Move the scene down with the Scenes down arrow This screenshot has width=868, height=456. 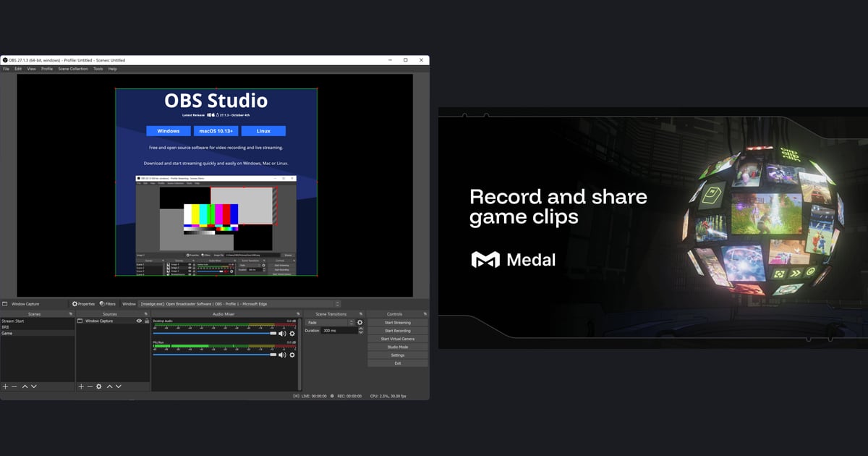point(33,387)
